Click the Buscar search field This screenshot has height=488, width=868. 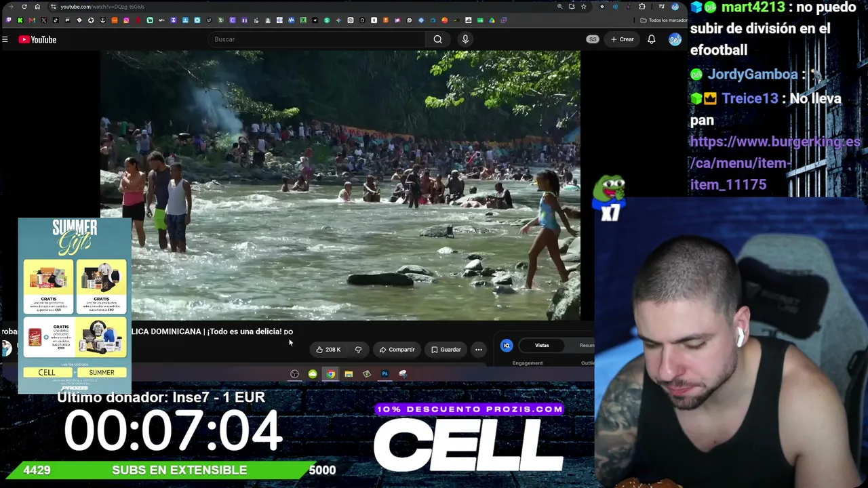click(316, 39)
